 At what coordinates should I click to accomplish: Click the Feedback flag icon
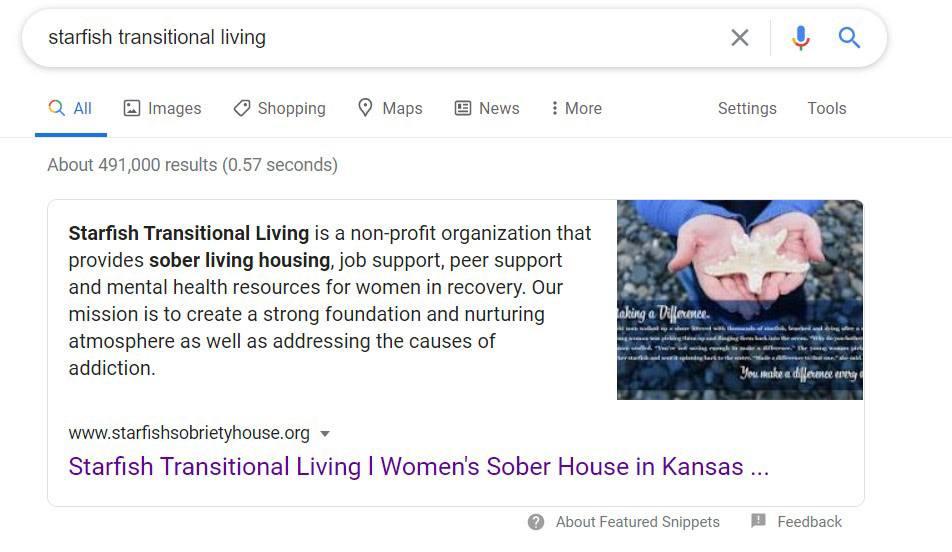758,520
